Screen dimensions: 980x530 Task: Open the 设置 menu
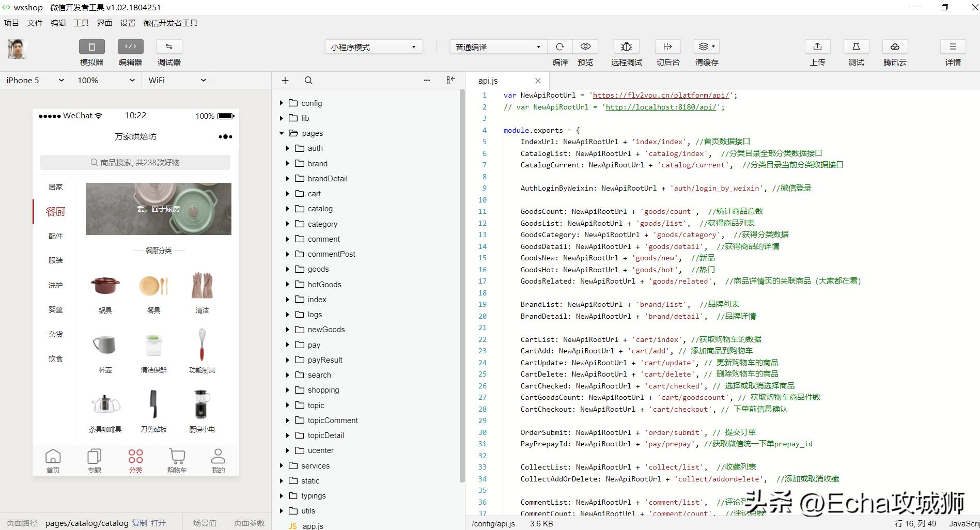(128, 23)
